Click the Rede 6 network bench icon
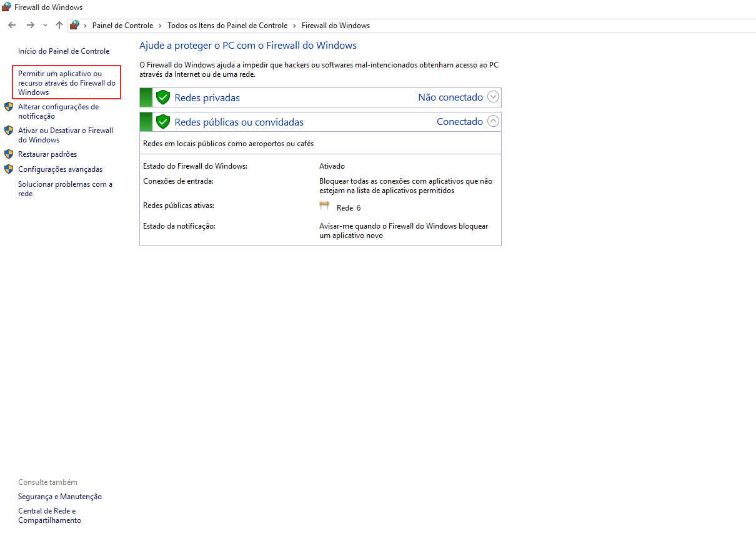Viewport: 756px width, 536px height. tap(324, 206)
